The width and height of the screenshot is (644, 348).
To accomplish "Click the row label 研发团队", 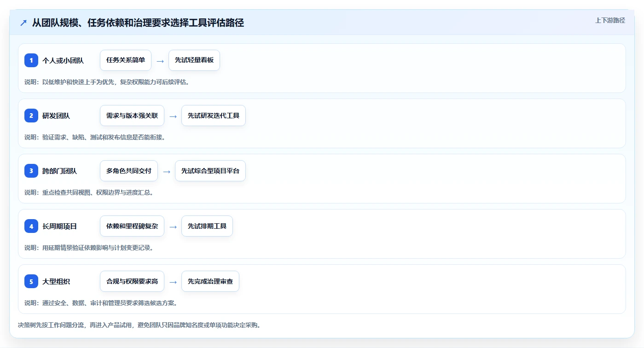I will (x=56, y=116).
